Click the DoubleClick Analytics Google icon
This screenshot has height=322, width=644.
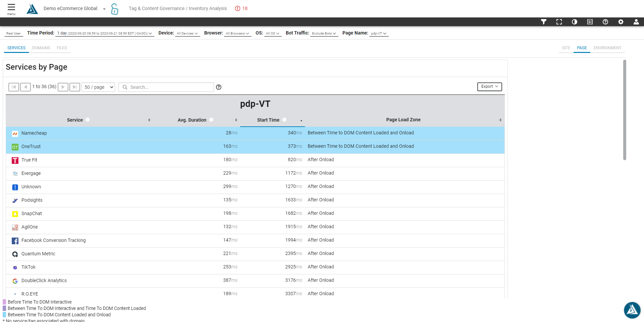point(15,281)
